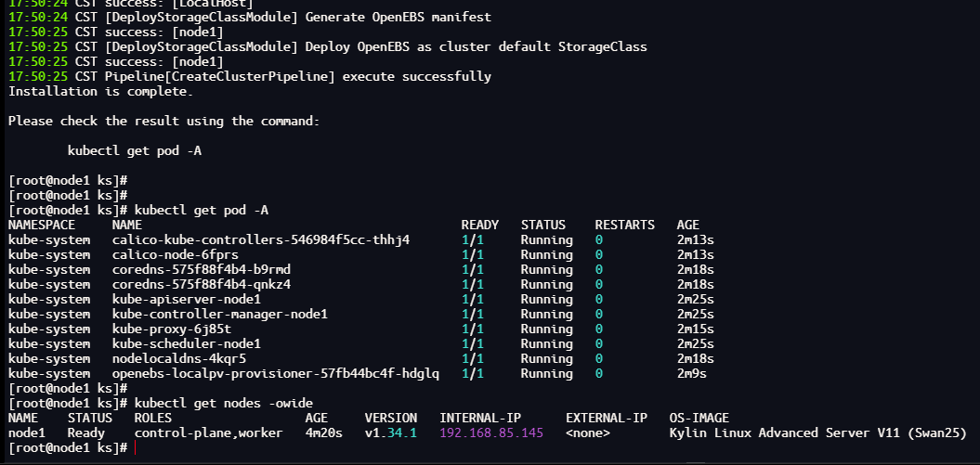Click the OS-IMAGE column header
This screenshot has width=980, height=465.
point(699,419)
